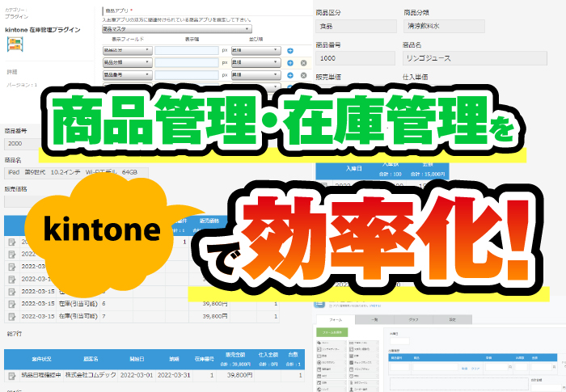Click the 商品名 field showing リンゴジュース

(475, 58)
